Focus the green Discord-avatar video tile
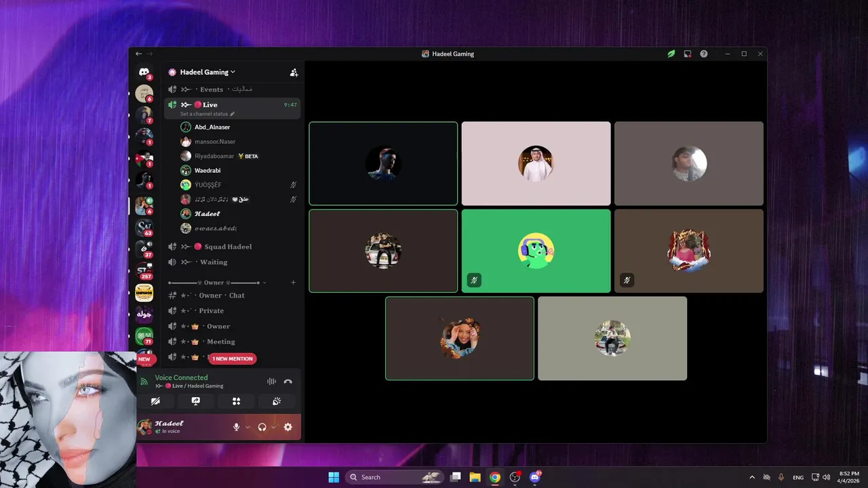Image resolution: width=868 pixels, height=488 pixels. (x=536, y=251)
